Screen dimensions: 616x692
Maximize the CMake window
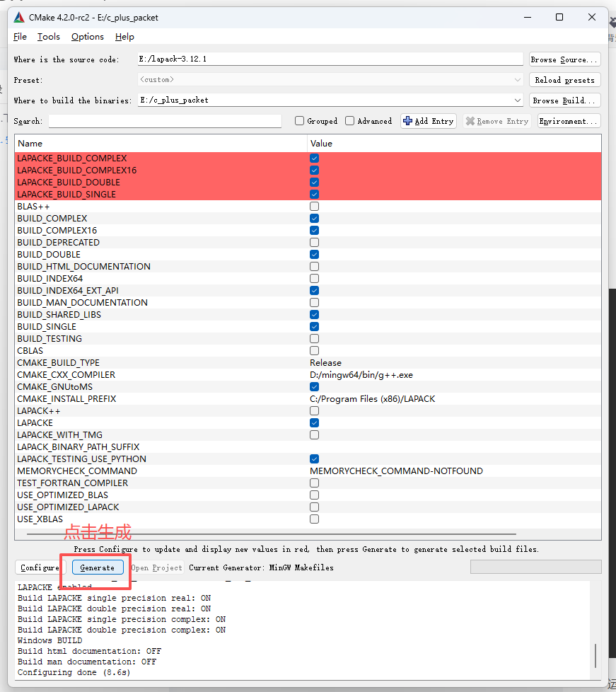click(x=559, y=17)
